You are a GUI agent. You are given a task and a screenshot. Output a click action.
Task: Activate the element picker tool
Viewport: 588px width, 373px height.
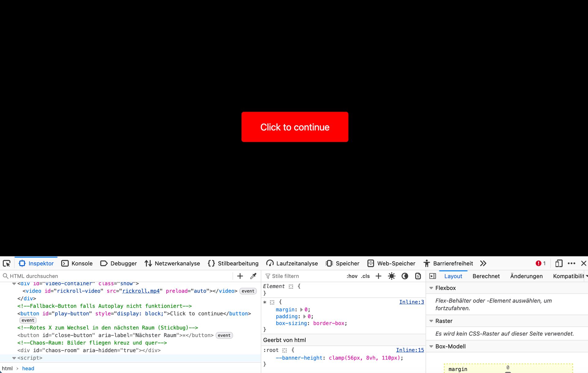coord(6,264)
